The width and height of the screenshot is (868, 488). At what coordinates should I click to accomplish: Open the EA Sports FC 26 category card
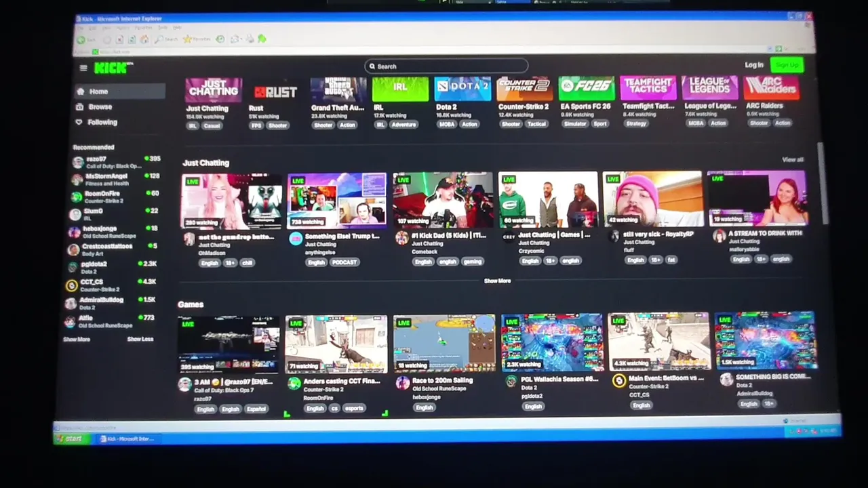pos(586,89)
